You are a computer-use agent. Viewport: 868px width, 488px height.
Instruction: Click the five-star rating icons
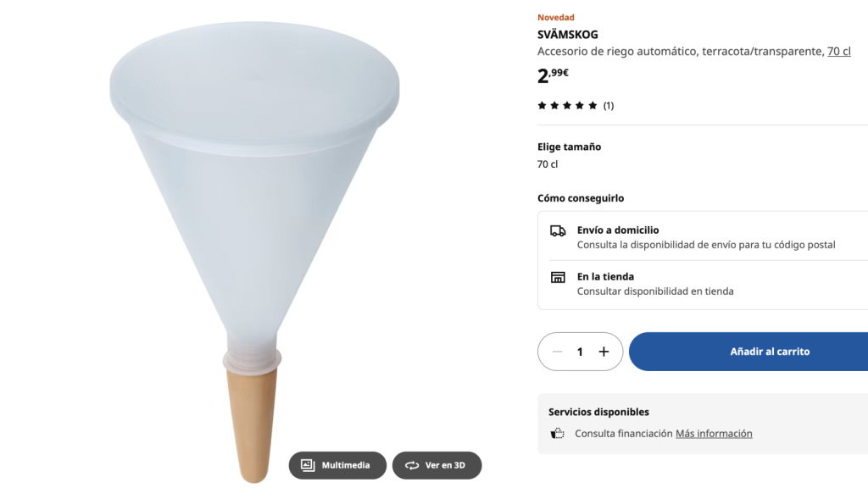(x=567, y=105)
